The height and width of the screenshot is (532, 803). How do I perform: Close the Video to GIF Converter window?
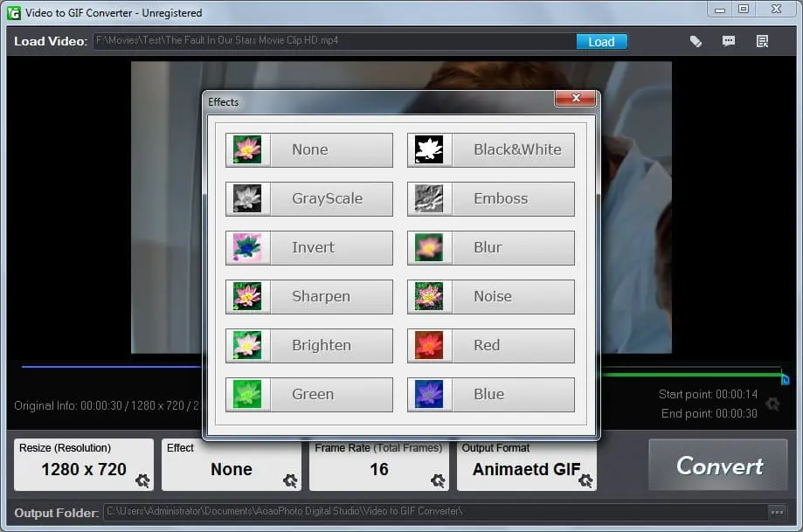pyautogui.click(x=777, y=10)
